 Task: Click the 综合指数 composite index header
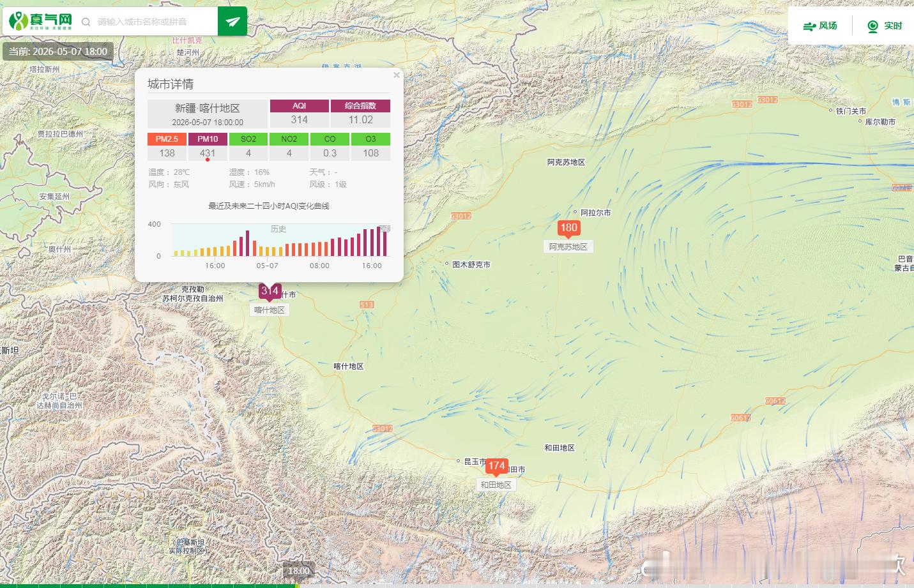[360, 106]
